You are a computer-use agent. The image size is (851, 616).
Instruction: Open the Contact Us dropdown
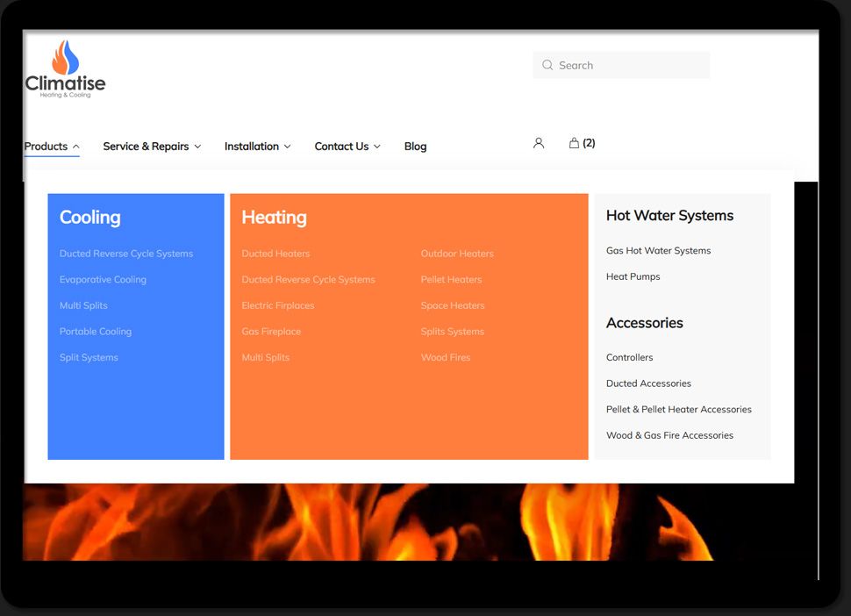(347, 147)
